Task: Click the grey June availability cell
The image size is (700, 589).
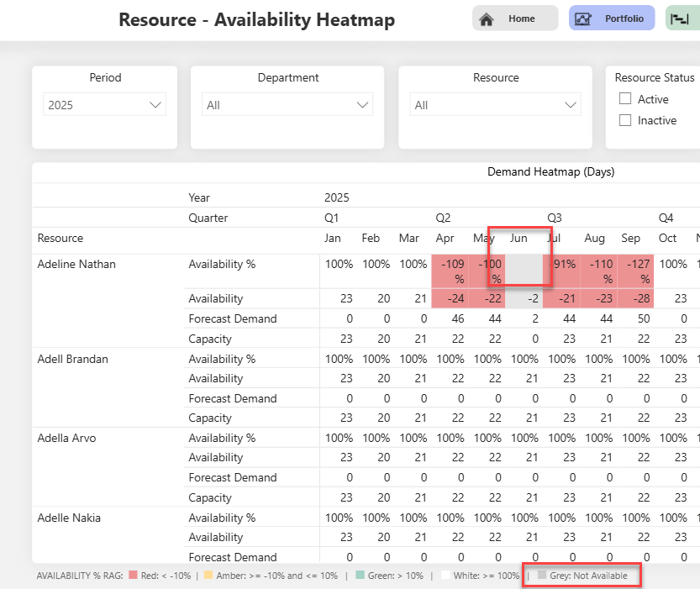Action: 524,271
